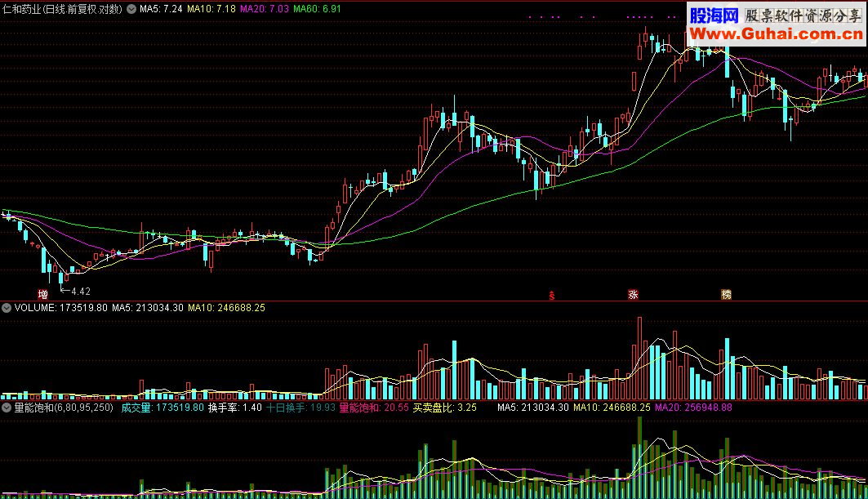Viewport: 868px width, 499px height.
Task: Click the 量能饱和 panel MA10: 246688.25 label
Action: point(612,408)
